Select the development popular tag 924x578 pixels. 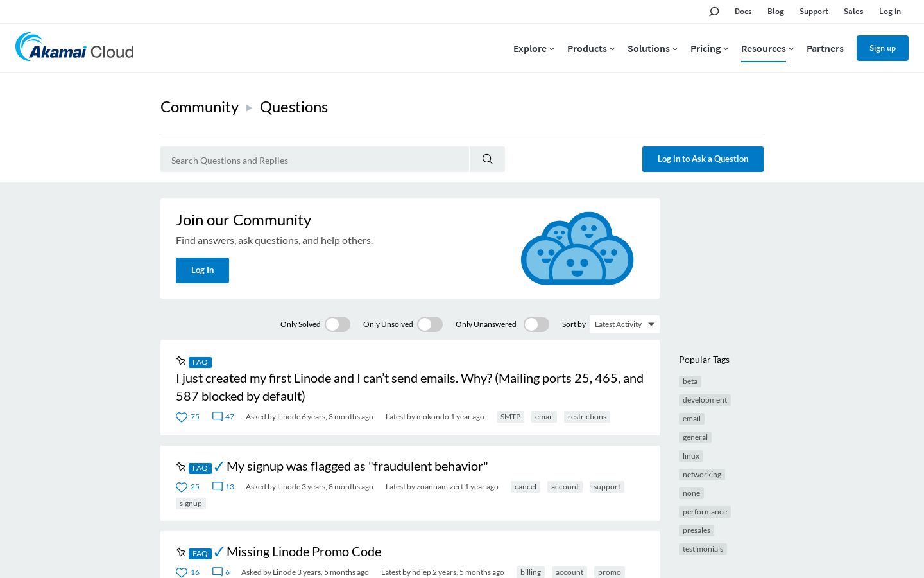pyautogui.click(x=705, y=400)
